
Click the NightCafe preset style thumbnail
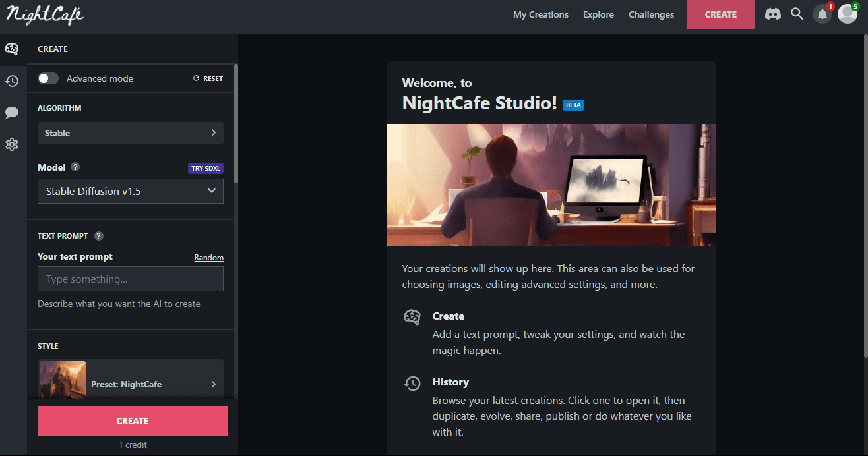[63, 380]
